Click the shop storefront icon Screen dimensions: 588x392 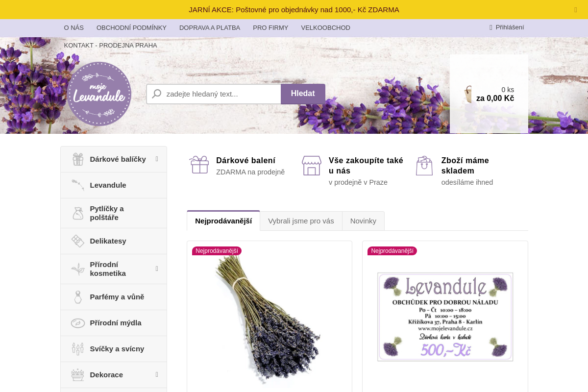coord(312,165)
